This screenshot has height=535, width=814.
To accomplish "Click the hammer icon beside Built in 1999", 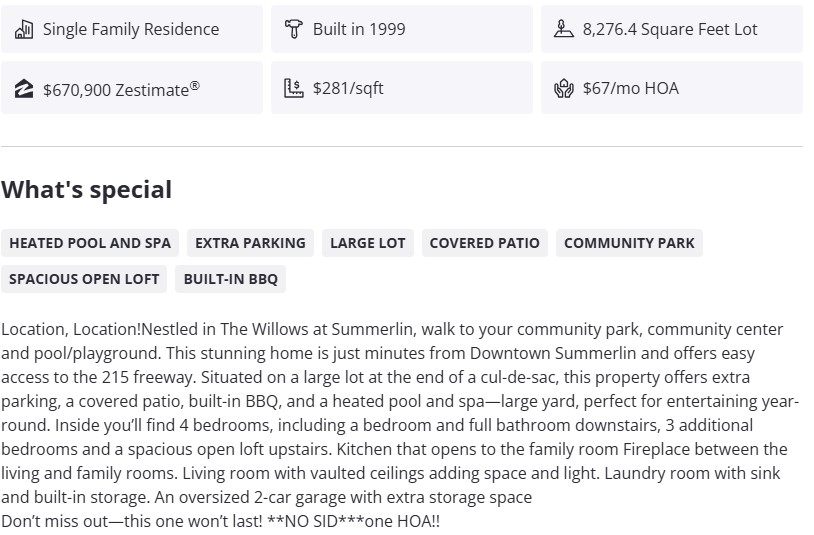I will point(293,29).
